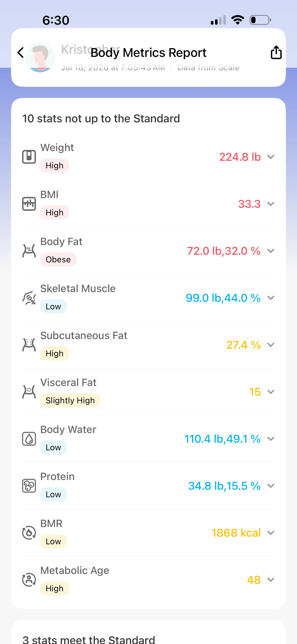Expand the Weight 224.8 lb details

point(271,157)
